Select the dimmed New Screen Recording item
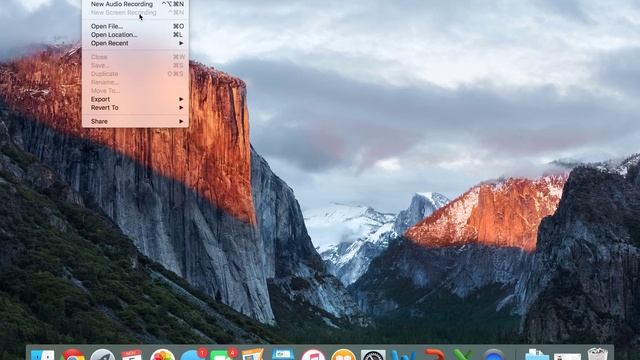Image resolution: width=640 pixels, height=360 pixels. coord(135,13)
